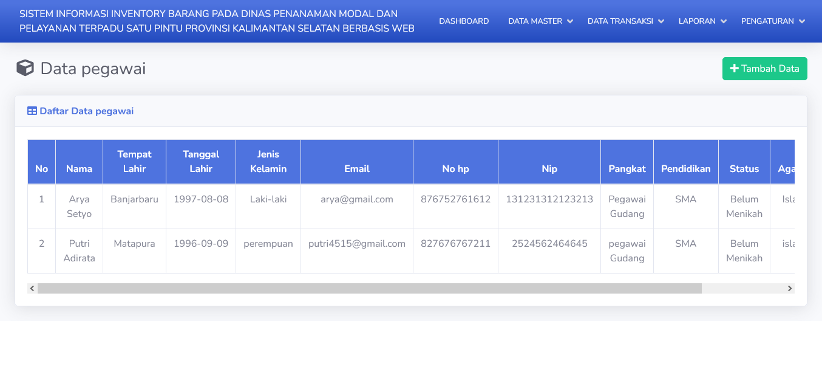Open the Pengaturan menu chevron

click(802, 21)
